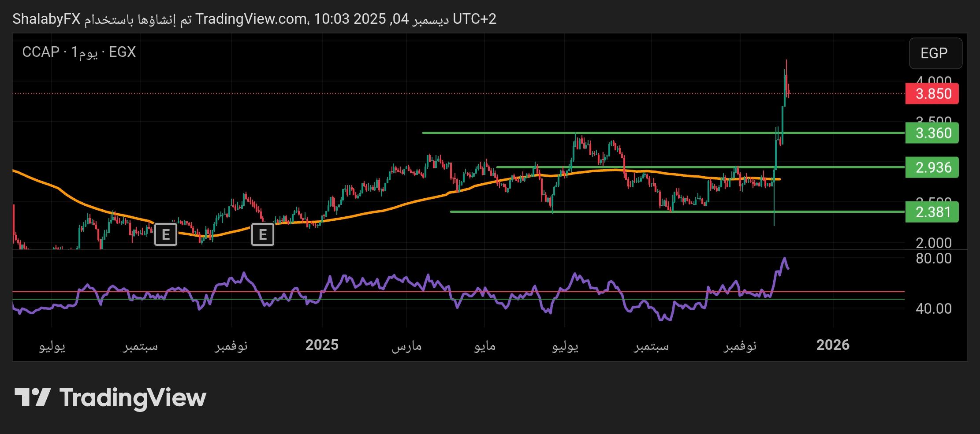Click the TradingView logo icon
Screen dimensions: 980x434
(33, 397)
